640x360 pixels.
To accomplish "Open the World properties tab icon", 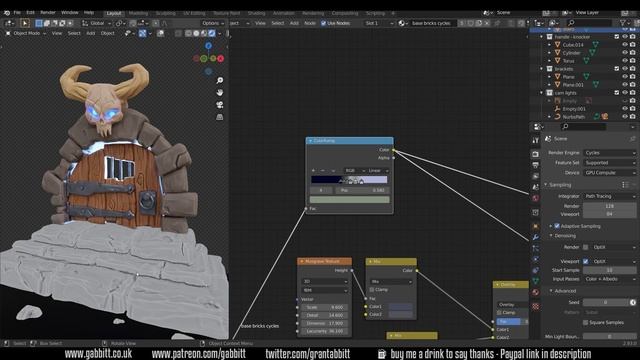I will pos(536,198).
